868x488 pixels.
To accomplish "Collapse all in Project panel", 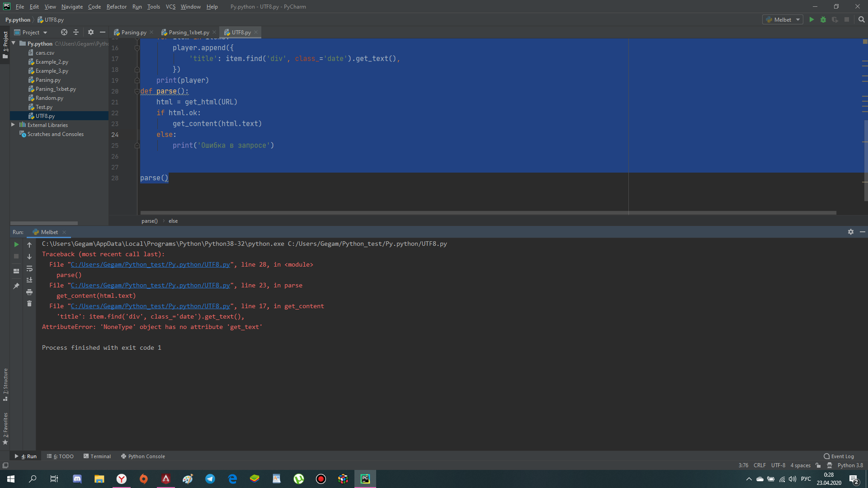I will click(76, 33).
